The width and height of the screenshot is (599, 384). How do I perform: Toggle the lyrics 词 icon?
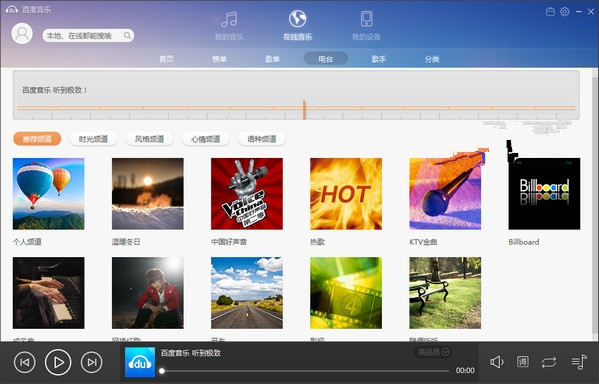point(523,361)
